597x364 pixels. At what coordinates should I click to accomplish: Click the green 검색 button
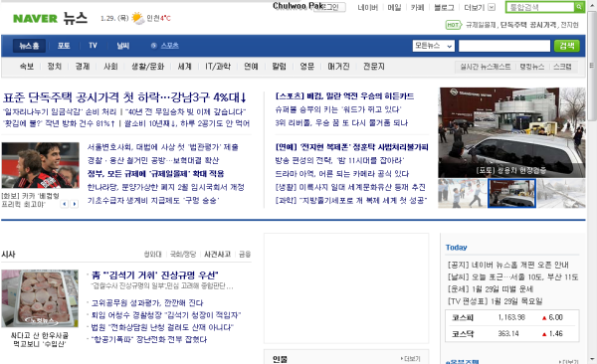566,46
